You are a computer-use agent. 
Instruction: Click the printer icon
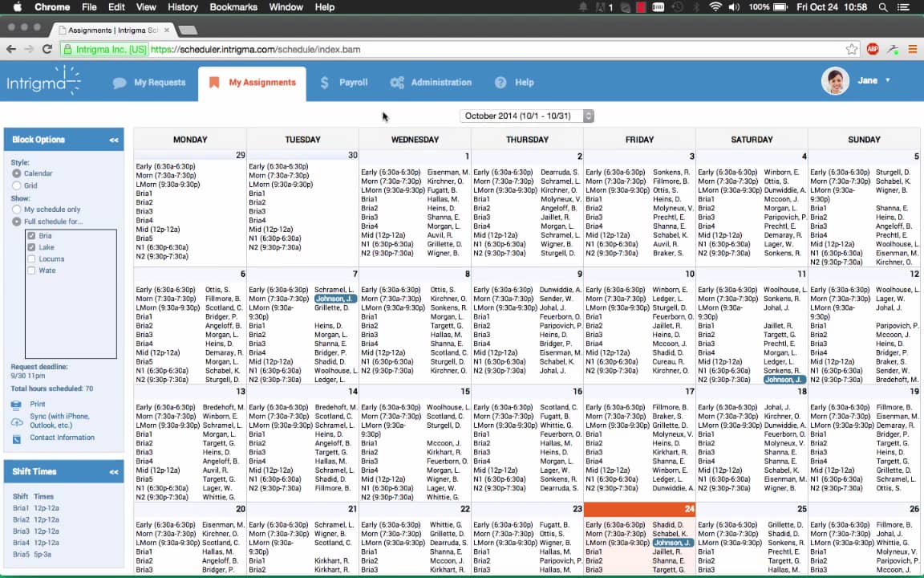click(17, 405)
